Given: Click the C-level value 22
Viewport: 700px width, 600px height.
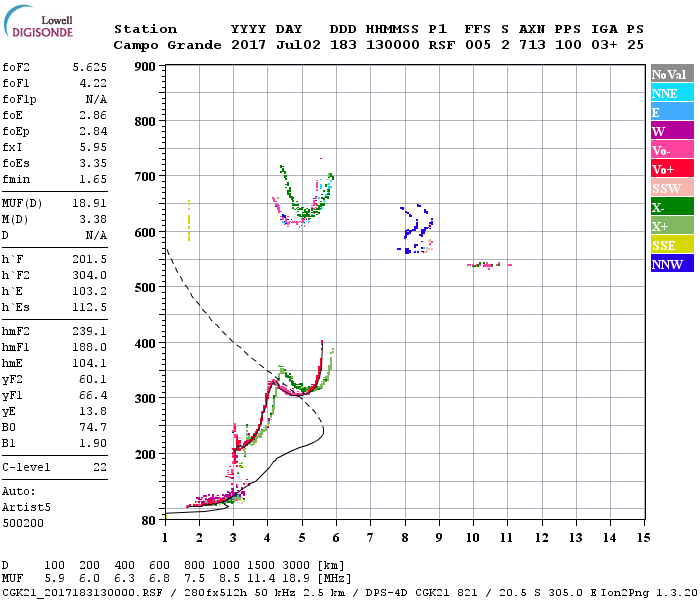Looking at the screenshot, I should [100, 467].
